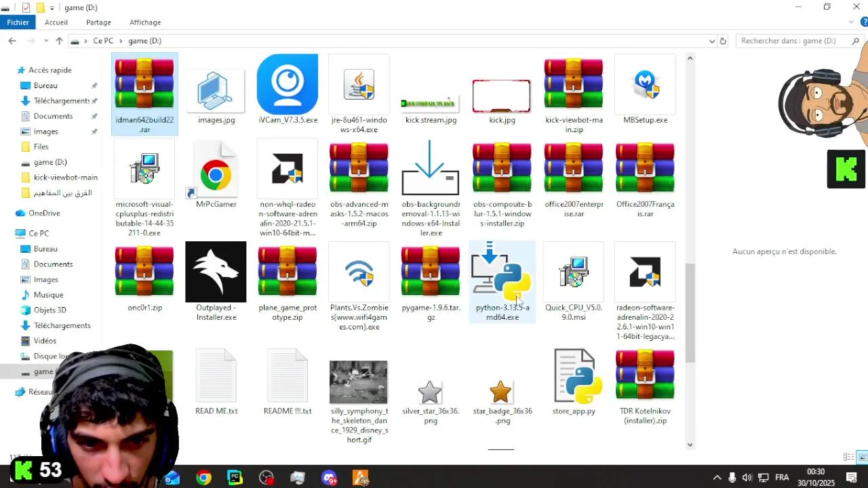Select kick-viewbot-main.zip archive
This screenshot has height=488, width=868.
574,94
